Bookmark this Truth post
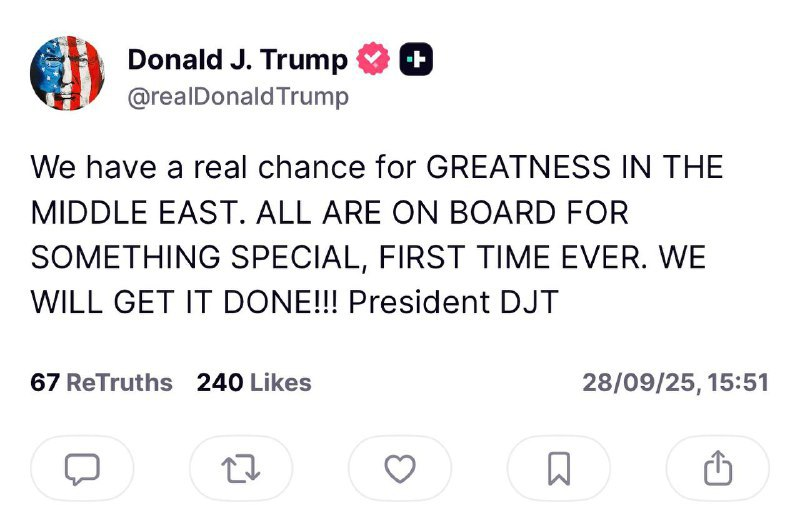This screenshot has height=523, width=800. point(559,468)
